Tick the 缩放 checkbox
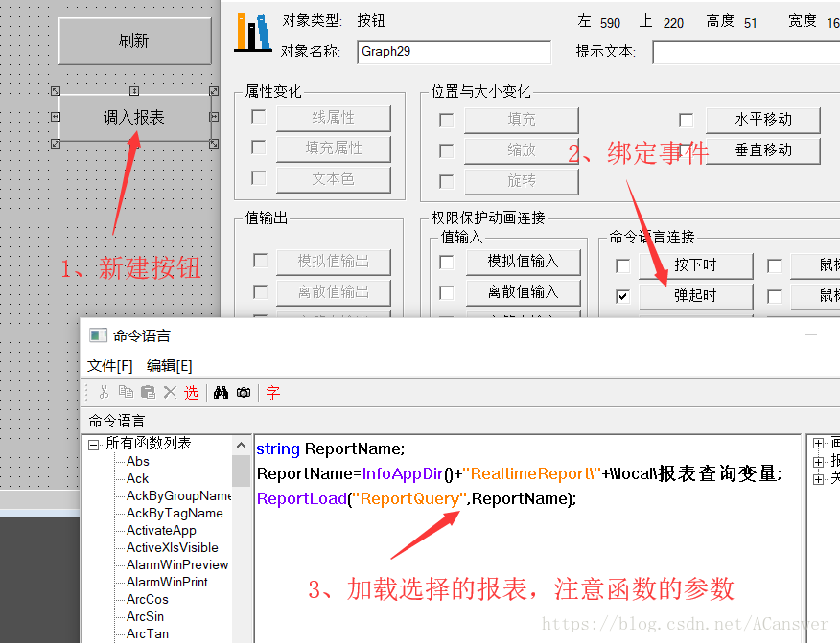Screen dimensions: 840x643 tap(446, 151)
